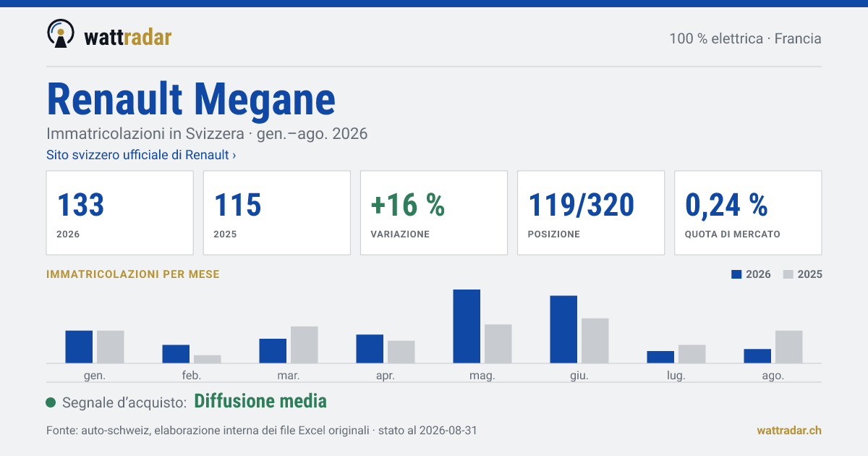Click the 'Fonte: auto-schweiz' source line
The image size is (868, 456).
pos(261,431)
